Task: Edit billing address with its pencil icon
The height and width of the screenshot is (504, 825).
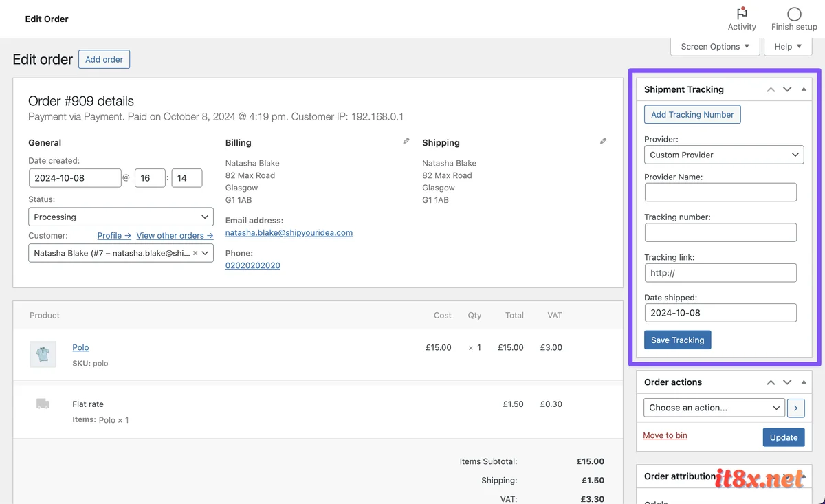Action: 406,141
